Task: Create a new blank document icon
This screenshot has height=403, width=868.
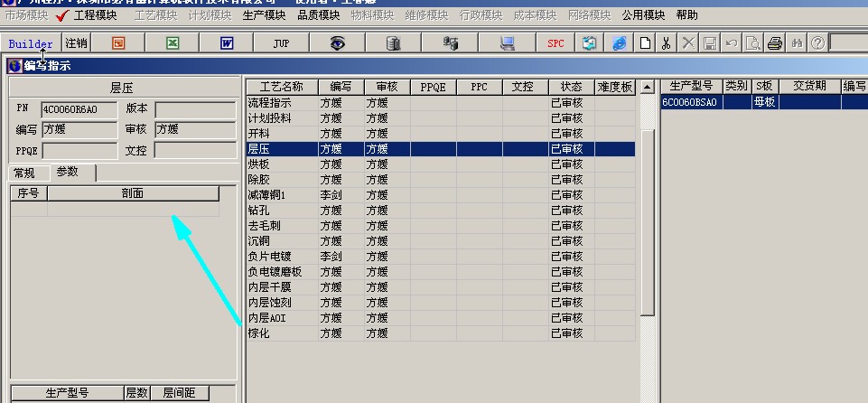Action: click(645, 43)
